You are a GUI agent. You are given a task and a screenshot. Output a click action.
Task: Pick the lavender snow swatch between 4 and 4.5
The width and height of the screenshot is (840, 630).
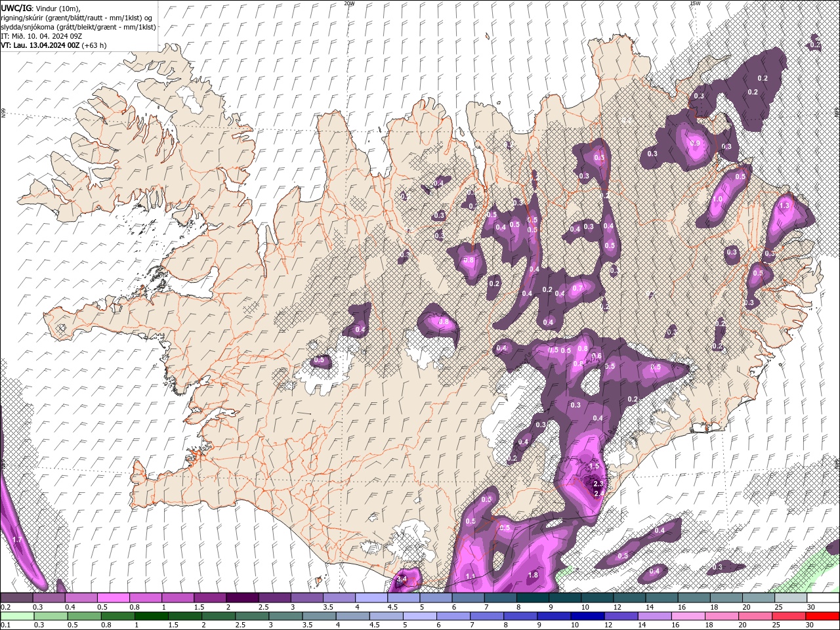coord(371,598)
